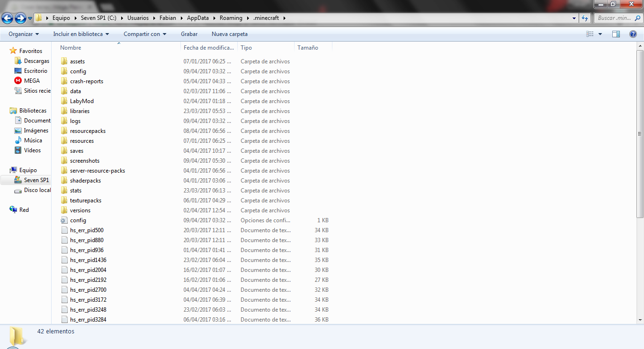Viewport: 644px width, 349px height.
Task: Open Imágenes library icon
Action: (x=18, y=131)
